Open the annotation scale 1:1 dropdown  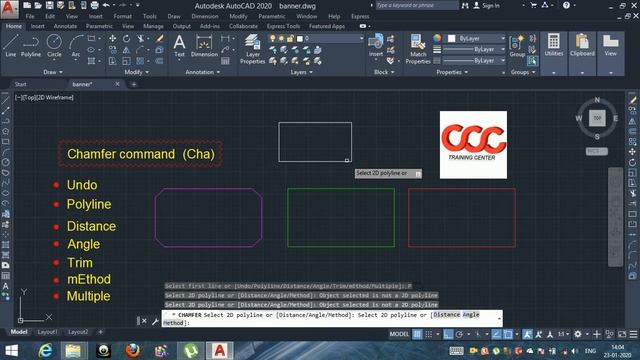563,334
